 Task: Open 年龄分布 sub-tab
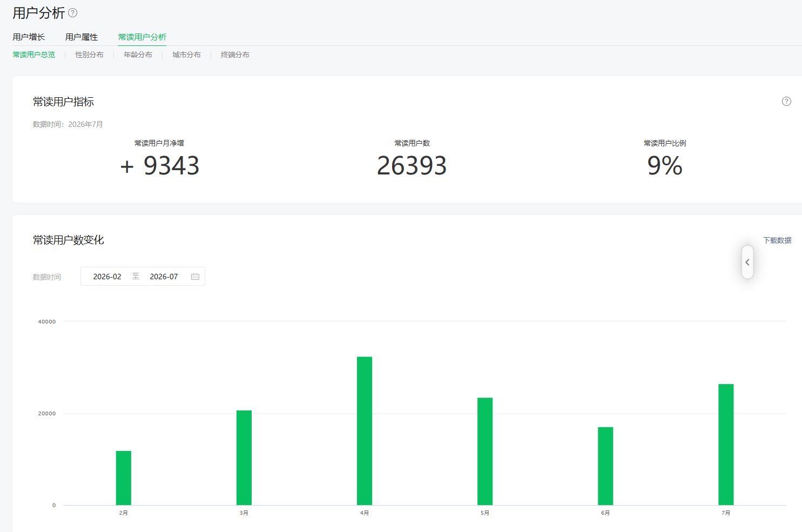[138, 55]
